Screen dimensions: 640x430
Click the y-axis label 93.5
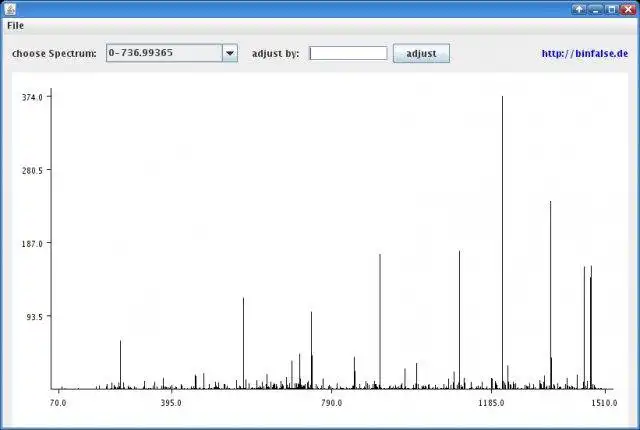(x=34, y=317)
